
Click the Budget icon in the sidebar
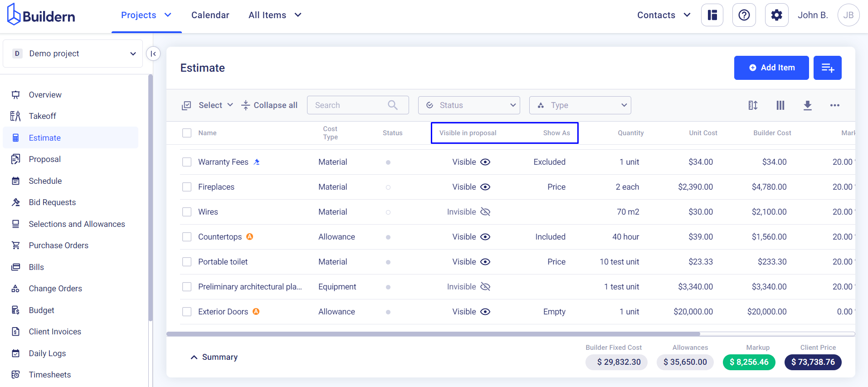15,310
